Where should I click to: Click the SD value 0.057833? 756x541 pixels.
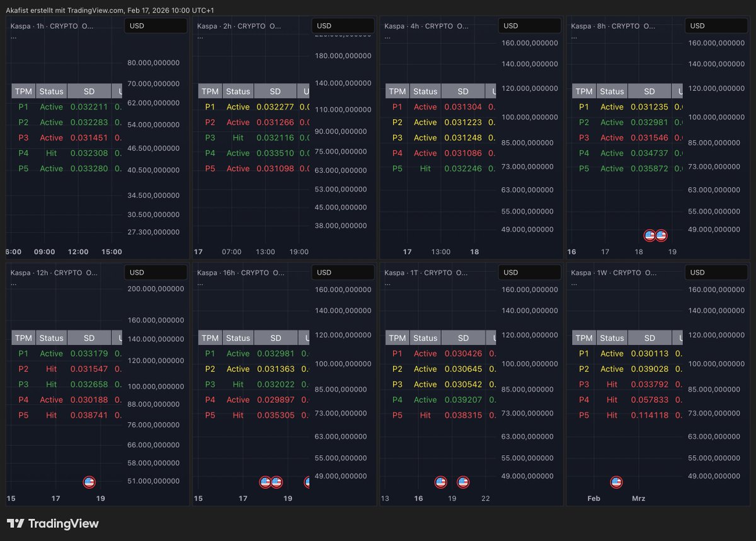650,400
